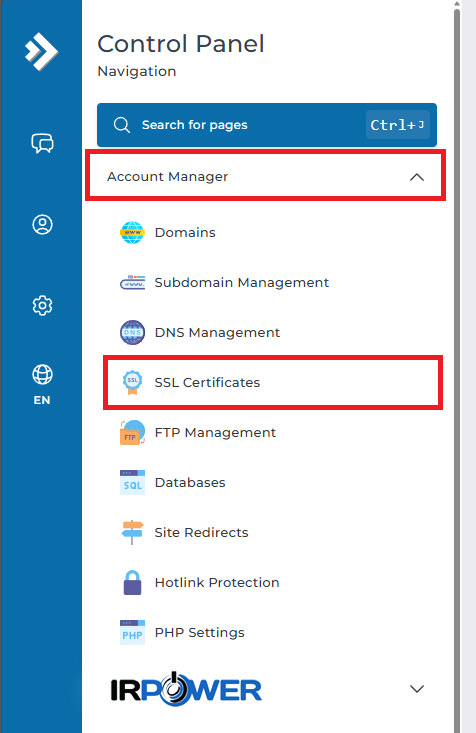Go to Hotlink Protection
Viewport: 476px width, 733px height.
pyautogui.click(x=217, y=582)
